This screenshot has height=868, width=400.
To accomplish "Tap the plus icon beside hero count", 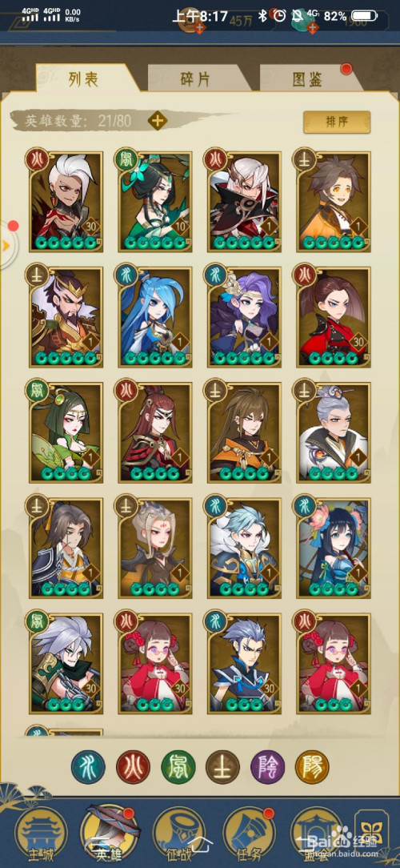I will pyautogui.click(x=158, y=120).
